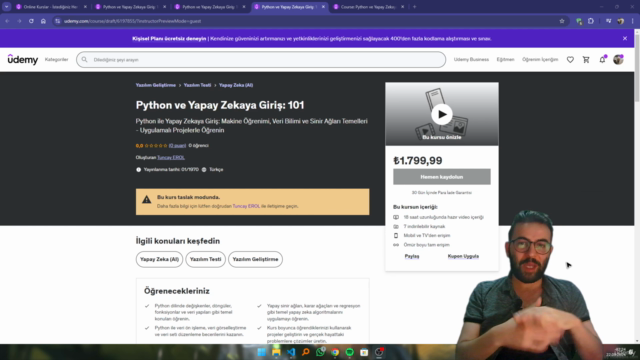Select the Yazılım Testi topic chip
Viewport: 640px width, 360px height.
[205, 259]
